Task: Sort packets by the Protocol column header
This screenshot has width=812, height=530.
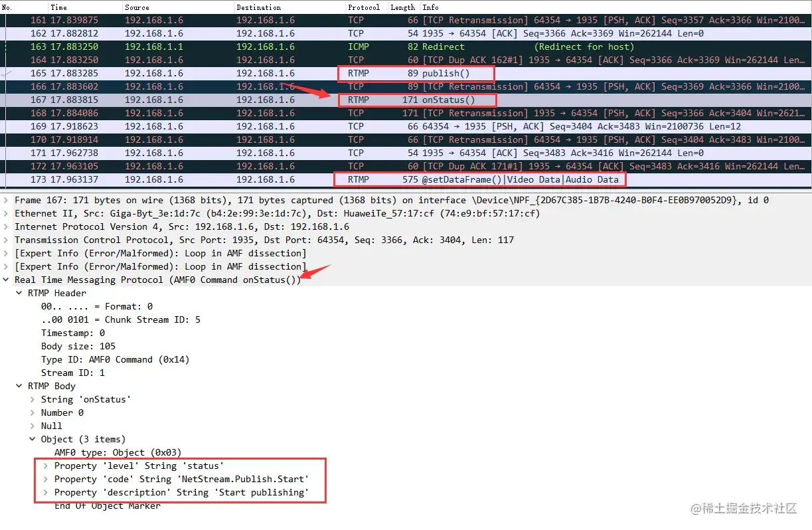Action: click(364, 7)
